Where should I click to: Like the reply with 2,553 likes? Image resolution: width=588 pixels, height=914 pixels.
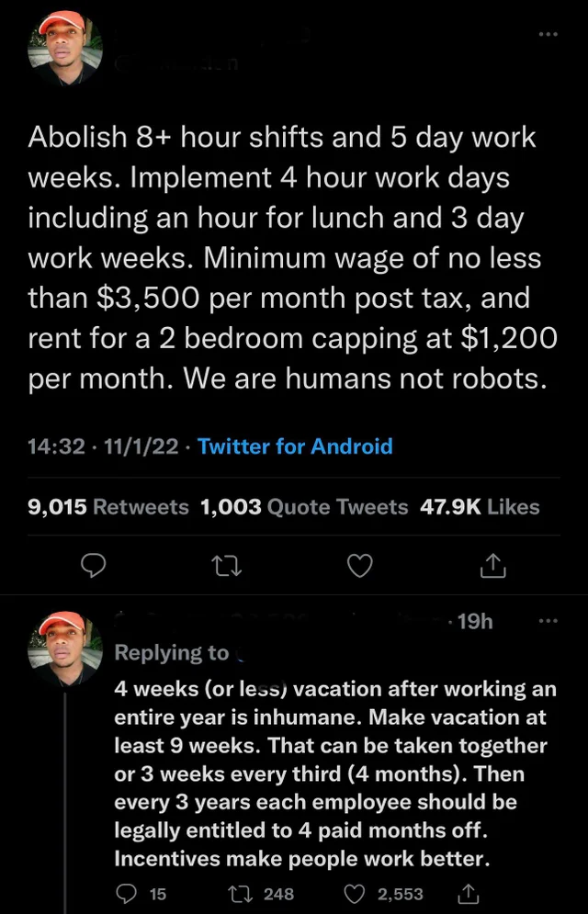(356, 892)
